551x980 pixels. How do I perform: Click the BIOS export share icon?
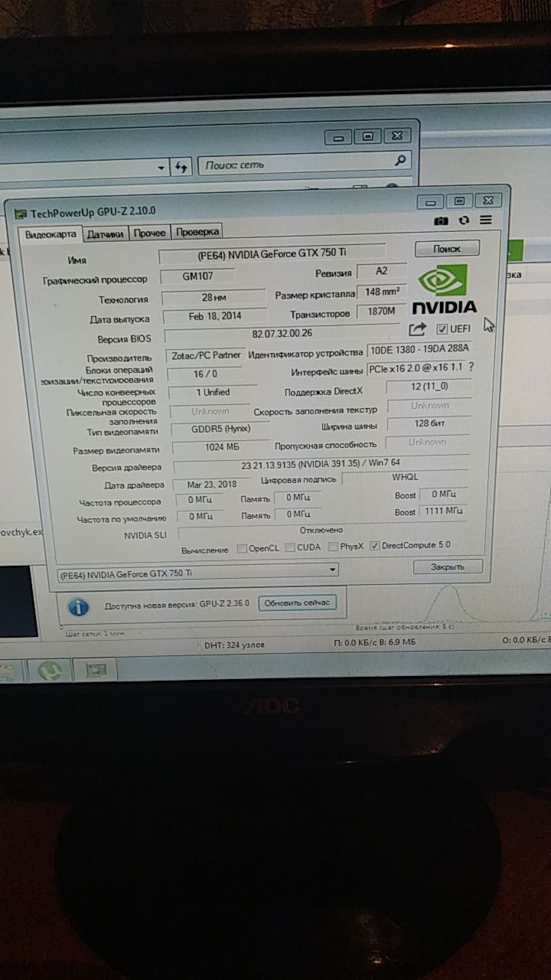tap(417, 329)
